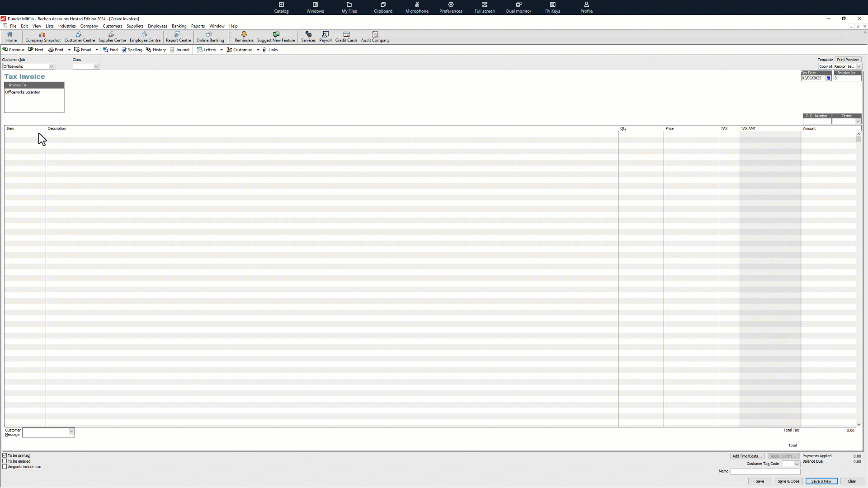Click Add Time/Costs button
The width and height of the screenshot is (868, 488).
tap(747, 456)
